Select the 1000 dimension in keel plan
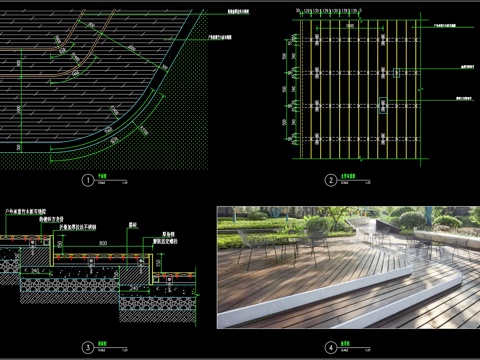The image size is (480, 360). click(350, 26)
